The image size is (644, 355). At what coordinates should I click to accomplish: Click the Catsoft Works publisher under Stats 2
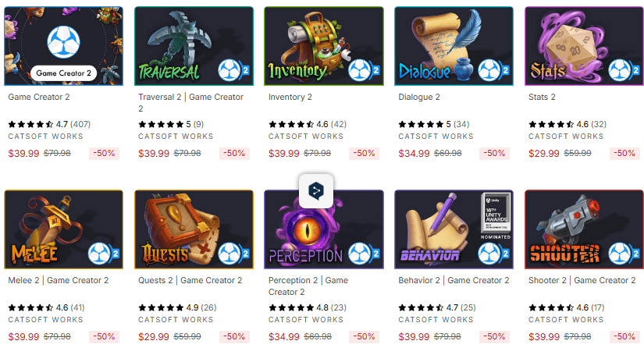[566, 137]
